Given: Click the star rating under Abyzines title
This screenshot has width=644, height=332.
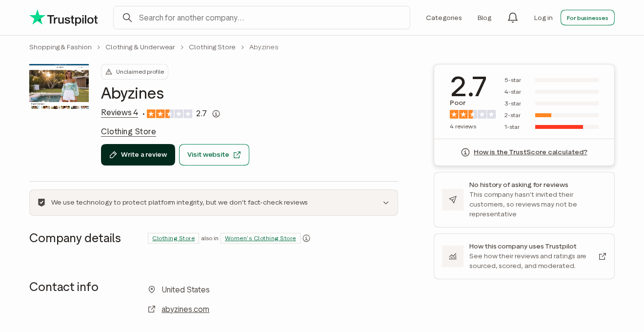Looking at the screenshot, I should click(x=170, y=114).
